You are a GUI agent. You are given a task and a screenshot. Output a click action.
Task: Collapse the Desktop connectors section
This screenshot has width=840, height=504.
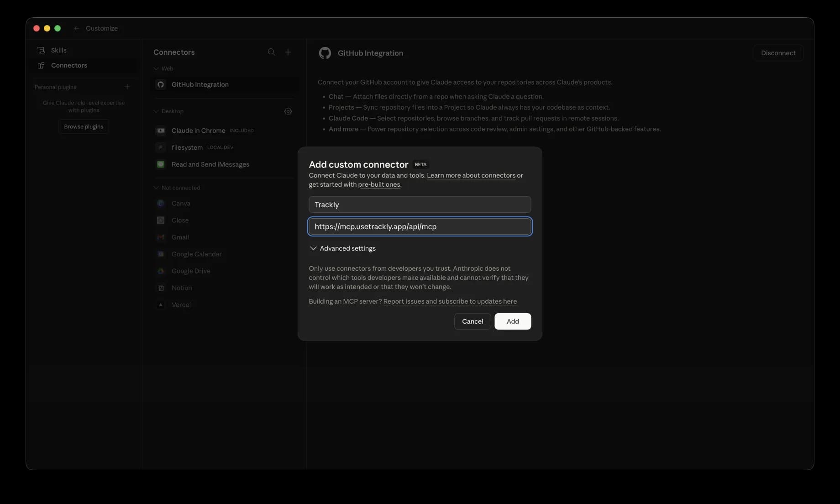pos(156,111)
